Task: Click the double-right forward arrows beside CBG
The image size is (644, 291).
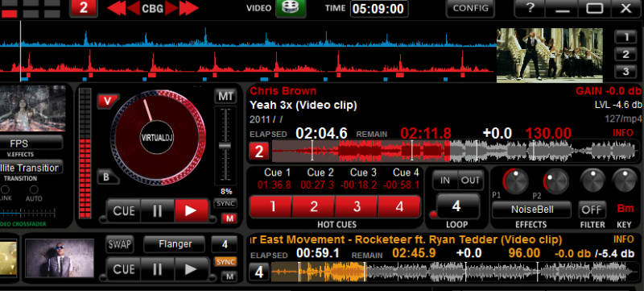Action: click(x=188, y=8)
